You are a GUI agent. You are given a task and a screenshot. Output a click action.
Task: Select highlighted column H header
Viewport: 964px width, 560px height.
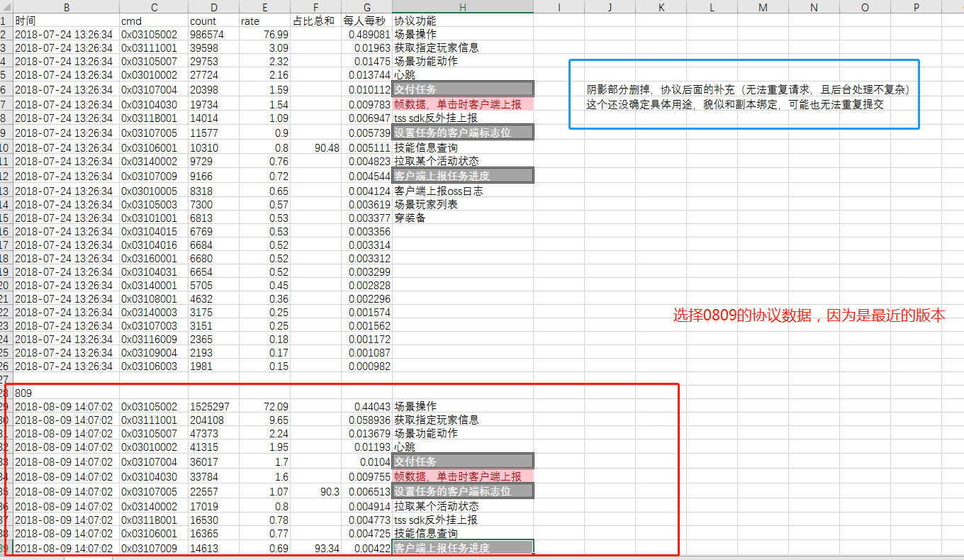(x=462, y=7)
